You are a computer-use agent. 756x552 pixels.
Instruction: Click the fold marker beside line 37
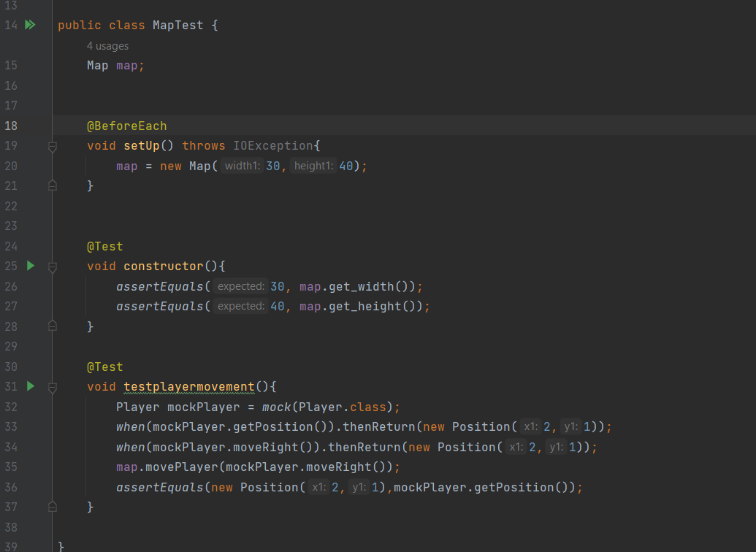click(x=52, y=507)
